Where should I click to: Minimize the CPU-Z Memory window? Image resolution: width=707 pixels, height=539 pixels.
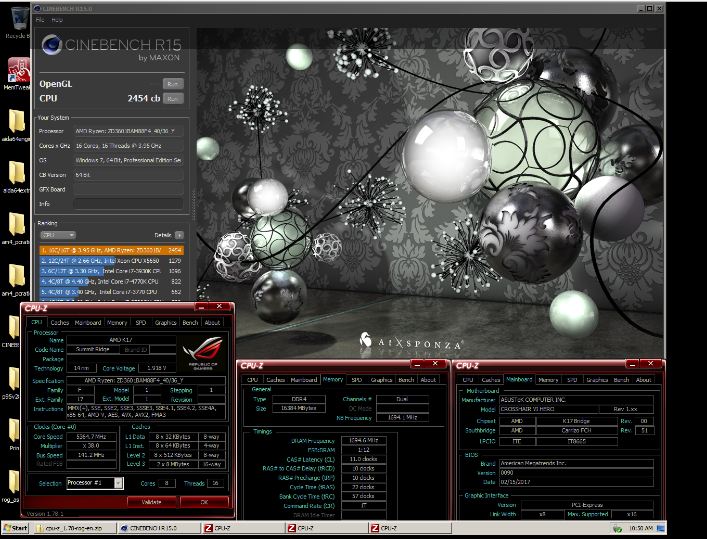pyautogui.click(x=417, y=364)
